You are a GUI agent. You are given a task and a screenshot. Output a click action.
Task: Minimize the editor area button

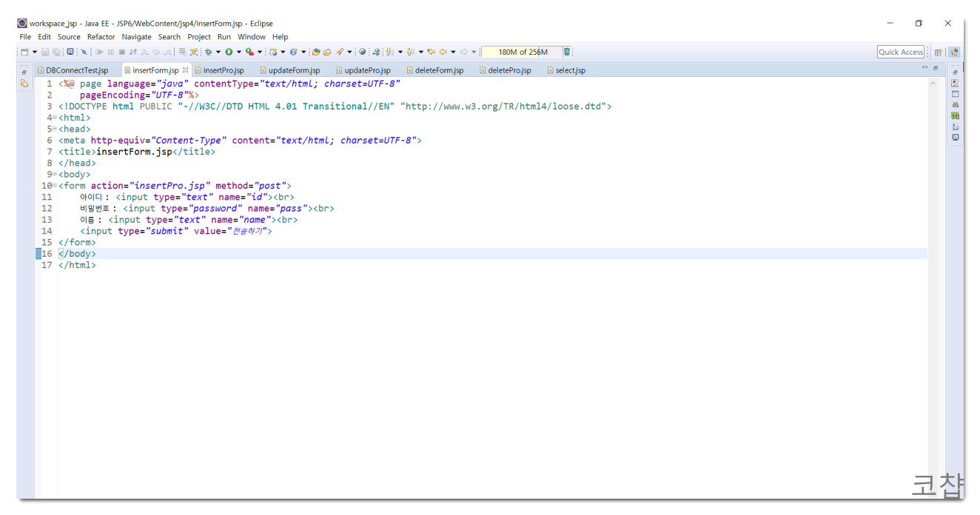[924, 67]
